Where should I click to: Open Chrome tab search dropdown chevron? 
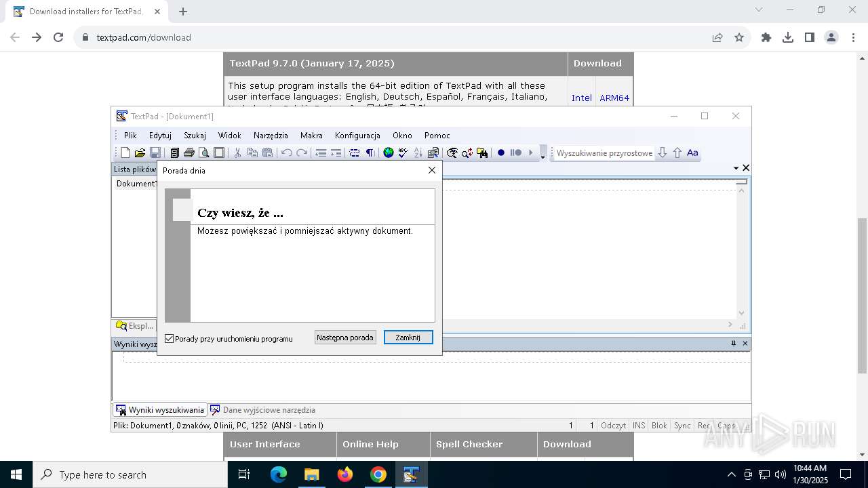(x=759, y=9)
